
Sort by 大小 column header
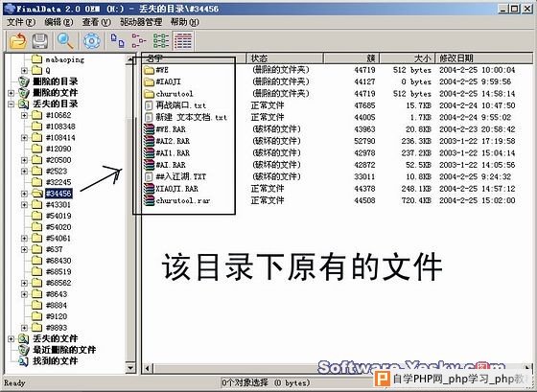click(408, 58)
